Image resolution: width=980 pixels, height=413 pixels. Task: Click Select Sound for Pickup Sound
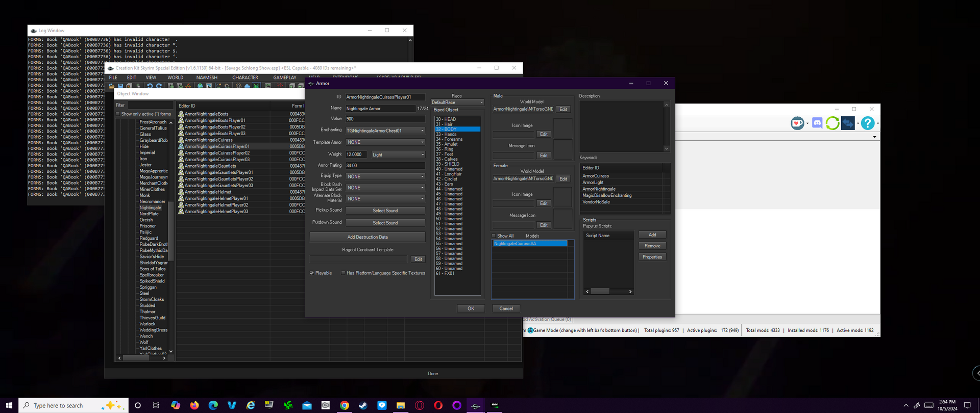pos(385,211)
